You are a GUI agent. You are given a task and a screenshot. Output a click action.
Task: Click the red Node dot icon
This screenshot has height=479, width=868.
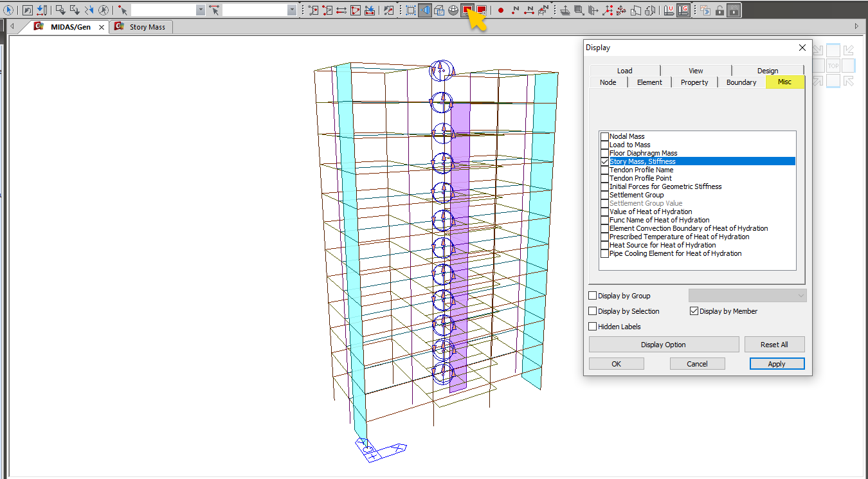point(501,10)
